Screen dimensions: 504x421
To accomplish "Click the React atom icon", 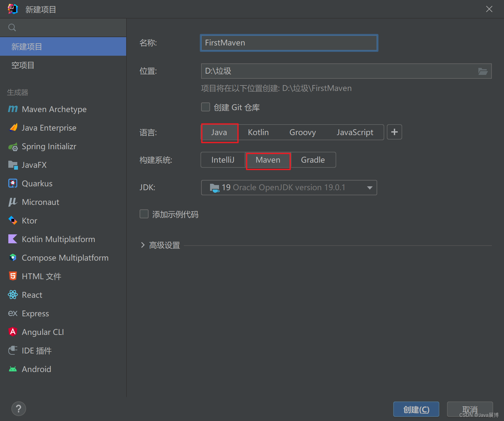I will pos(13,295).
